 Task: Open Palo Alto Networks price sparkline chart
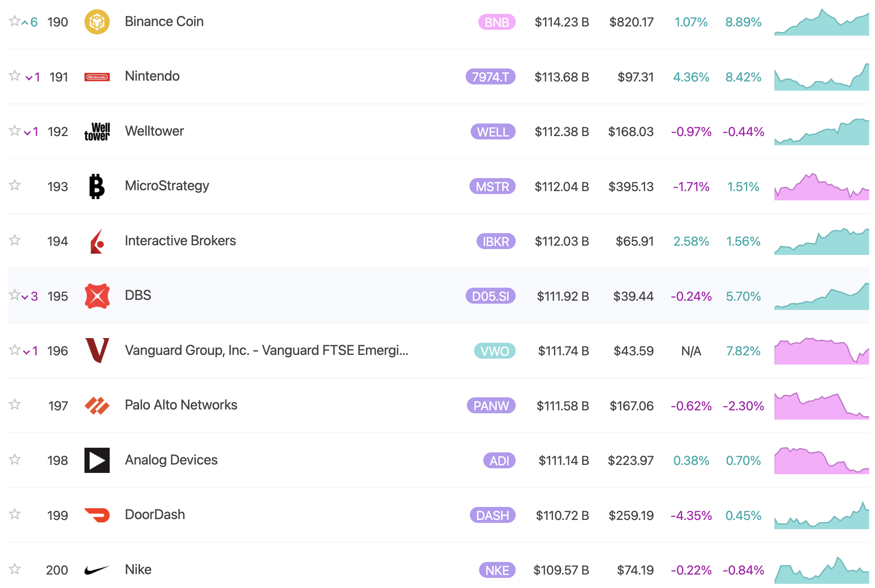(x=821, y=406)
